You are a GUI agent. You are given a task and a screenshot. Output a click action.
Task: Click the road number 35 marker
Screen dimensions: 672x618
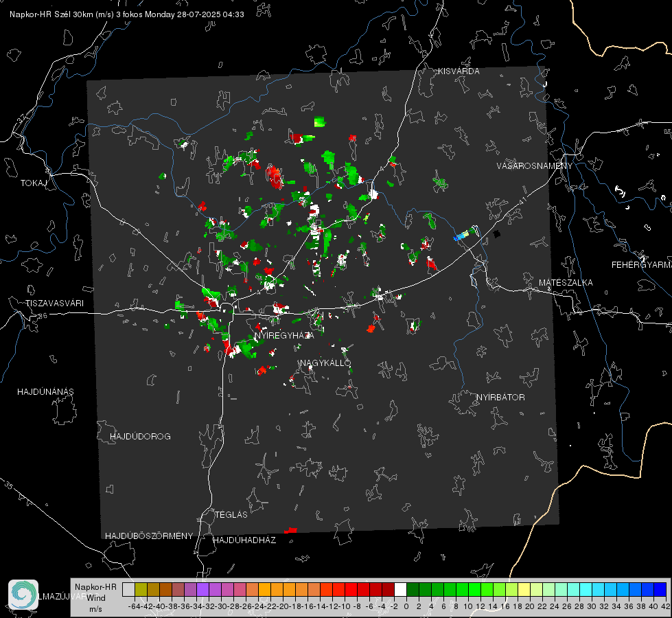[8, 485]
